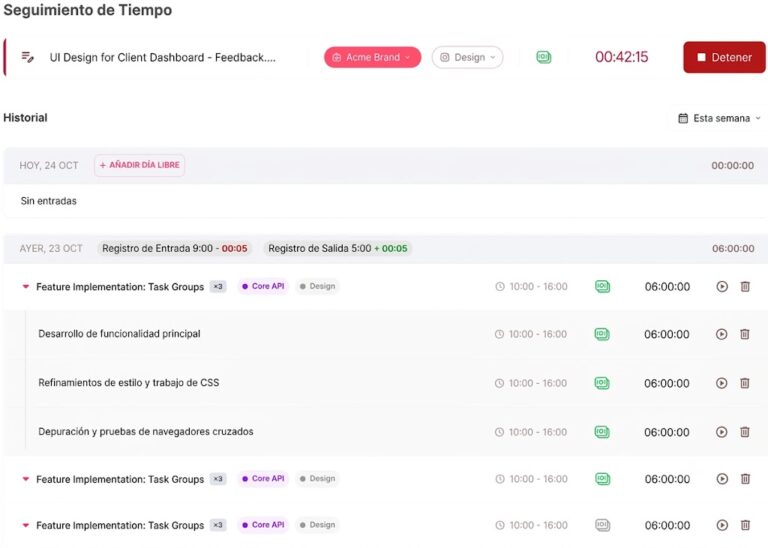Toggle billable icon on "Refinamientos de estilo" row
Viewport: 768px width, 548px height.
click(602, 383)
